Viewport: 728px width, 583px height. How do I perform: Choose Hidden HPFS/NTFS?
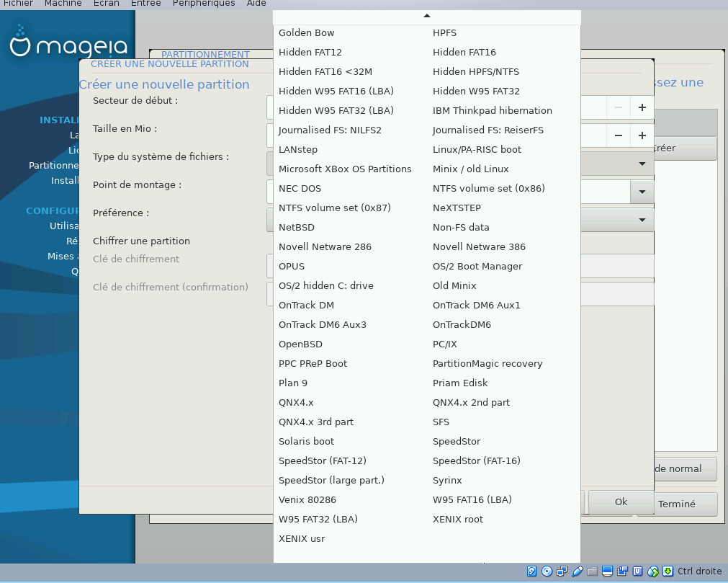click(476, 72)
